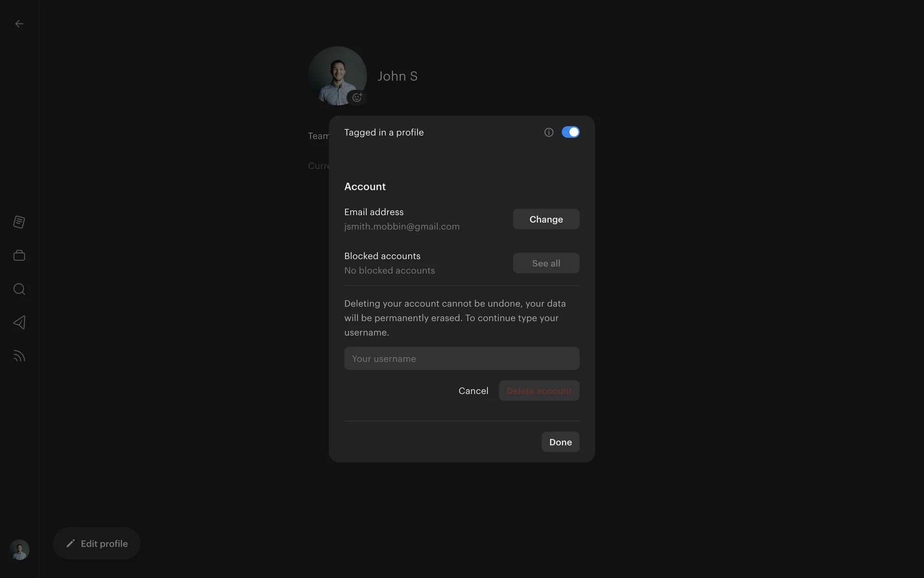Cancel the account deletion

click(473, 391)
